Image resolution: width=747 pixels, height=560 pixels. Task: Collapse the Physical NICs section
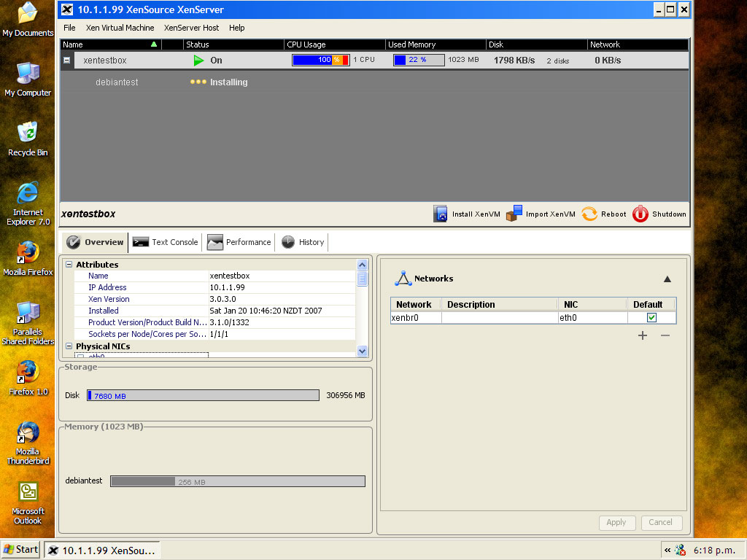click(69, 346)
